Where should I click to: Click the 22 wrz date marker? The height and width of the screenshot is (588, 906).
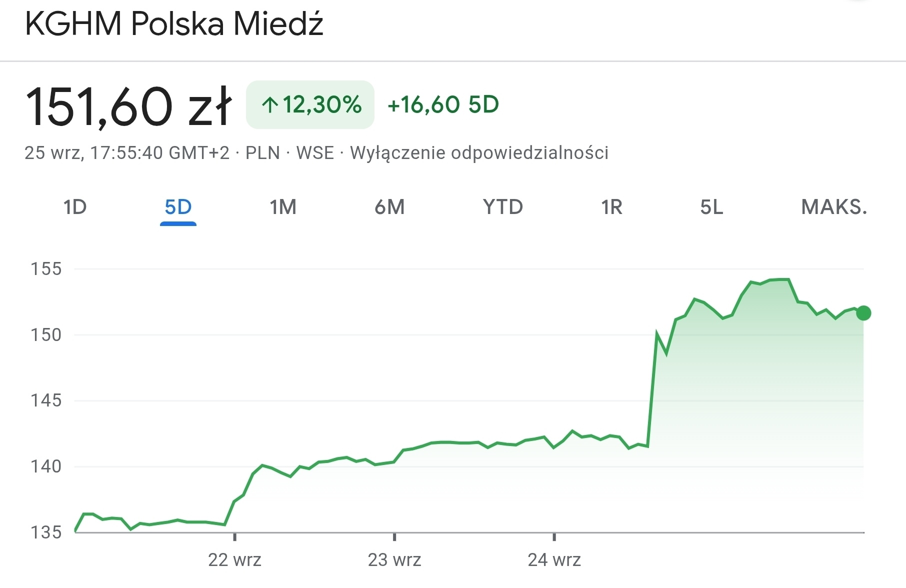coord(234,559)
